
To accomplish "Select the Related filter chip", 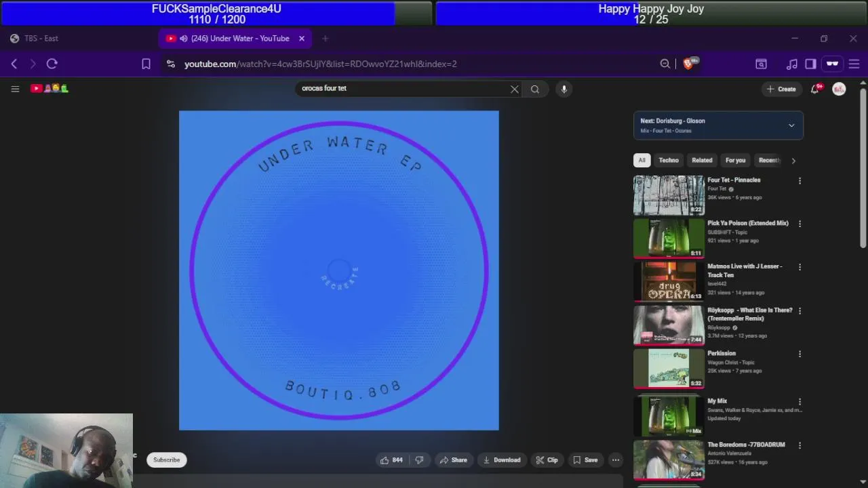I will (702, 161).
